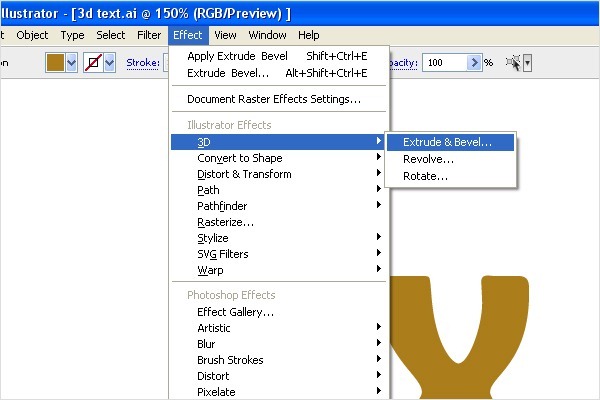
Task: Open the select similar options dropdown
Action: (528, 63)
